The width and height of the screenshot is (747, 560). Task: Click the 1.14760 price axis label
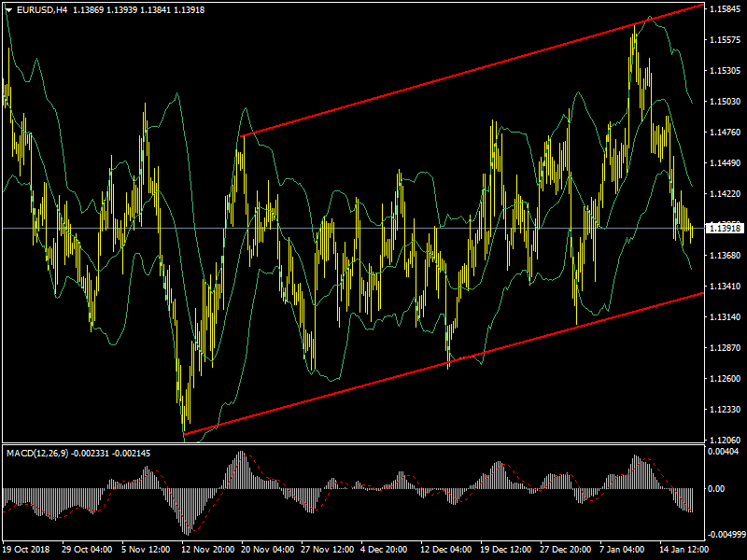coord(725,133)
